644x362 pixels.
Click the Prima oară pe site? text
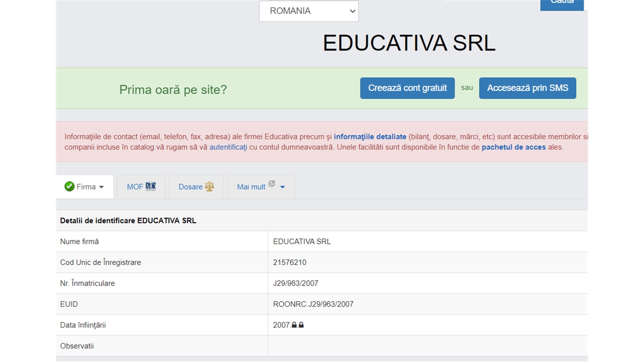tap(173, 89)
